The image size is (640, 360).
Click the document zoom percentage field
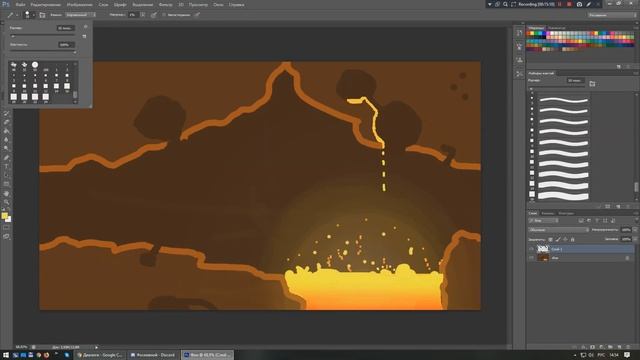tap(21, 347)
